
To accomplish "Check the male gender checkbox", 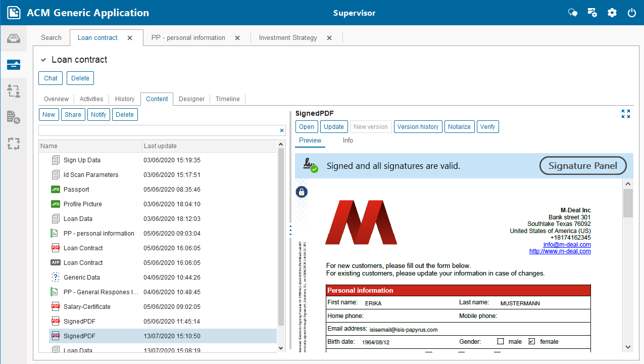I will click(x=501, y=341).
